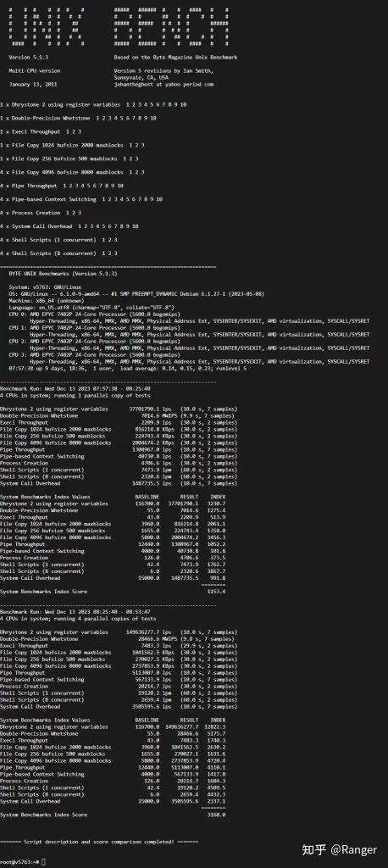The height and width of the screenshot is (868, 388).
Task: Click index value '12822.3'
Action: pyautogui.click(x=215, y=726)
